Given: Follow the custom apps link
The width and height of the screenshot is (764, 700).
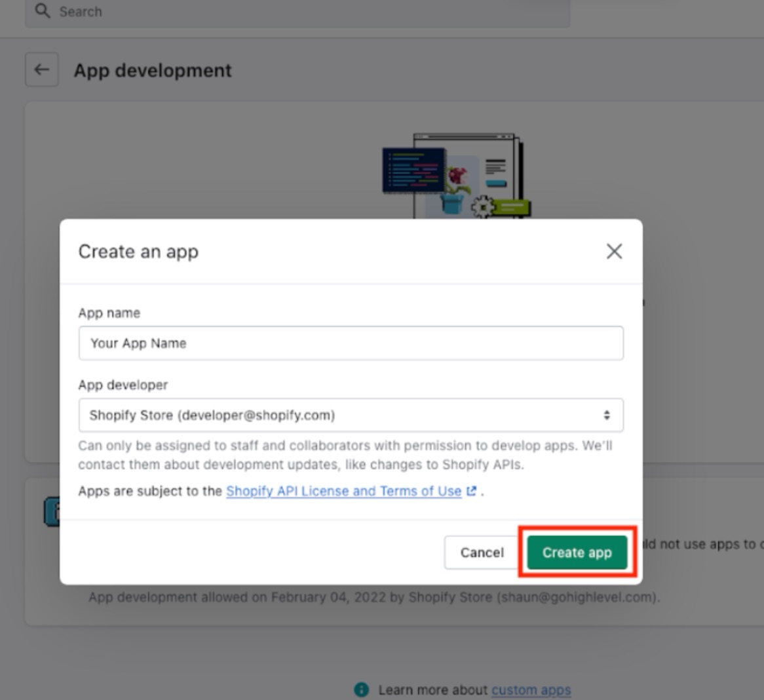Looking at the screenshot, I should tap(531, 690).
